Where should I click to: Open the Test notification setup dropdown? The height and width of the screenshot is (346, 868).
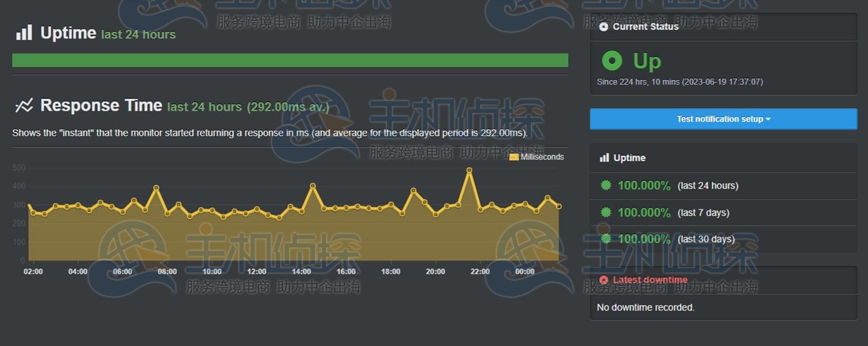pyautogui.click(x=723, y=119)
